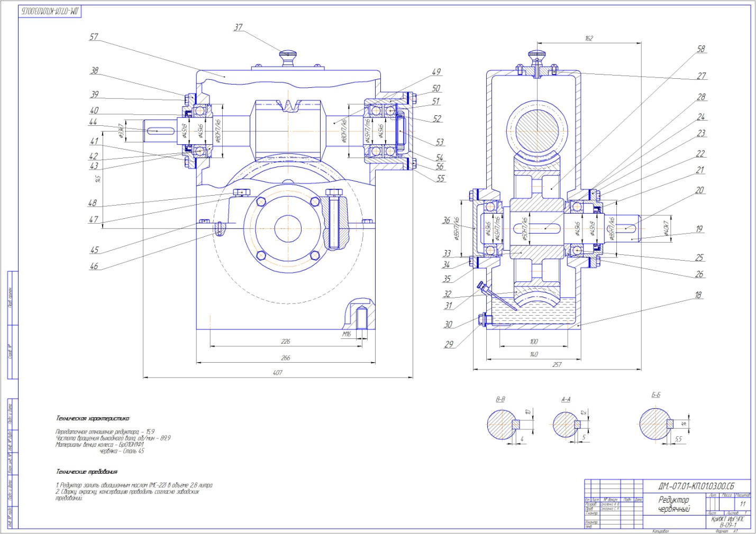Click callout number 36 left of the side view

[x=447, y=220]
